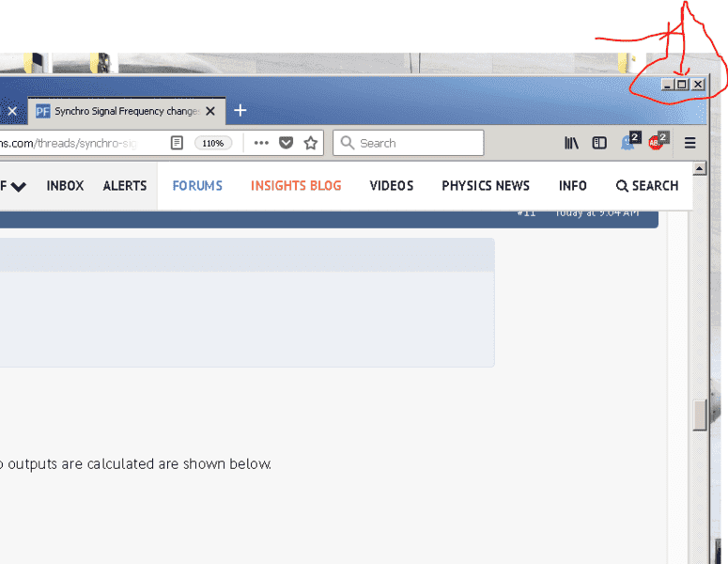Open a new tab with the plus button

(x=240, y=111)
